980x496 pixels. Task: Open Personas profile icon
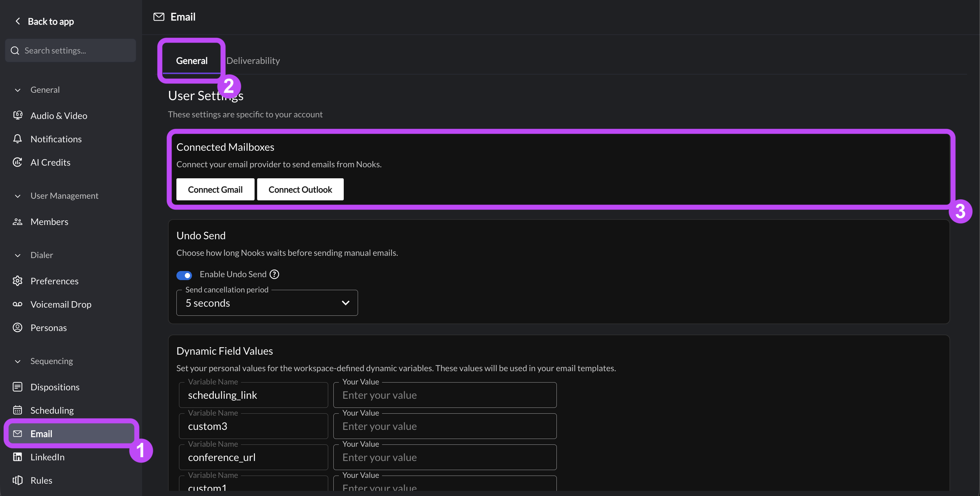tap(18, 327)
